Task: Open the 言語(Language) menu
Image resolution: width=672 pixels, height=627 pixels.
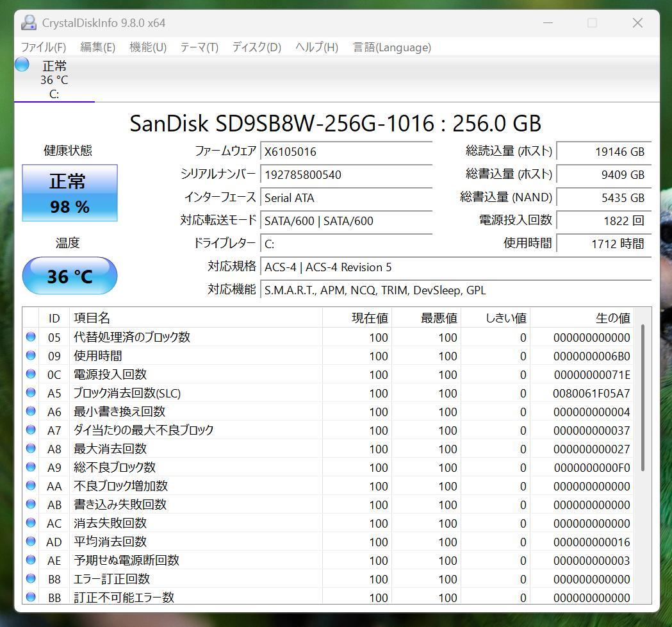Action: (391, 47)
